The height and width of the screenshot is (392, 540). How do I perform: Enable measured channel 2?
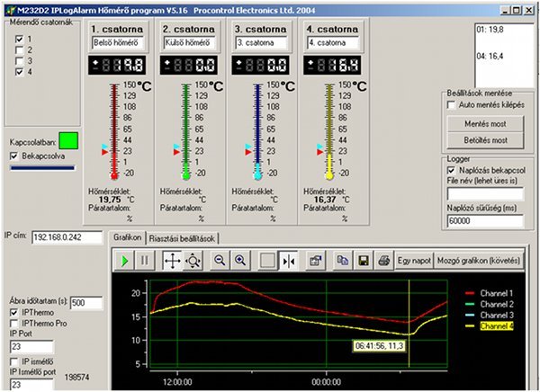[19, 50]
